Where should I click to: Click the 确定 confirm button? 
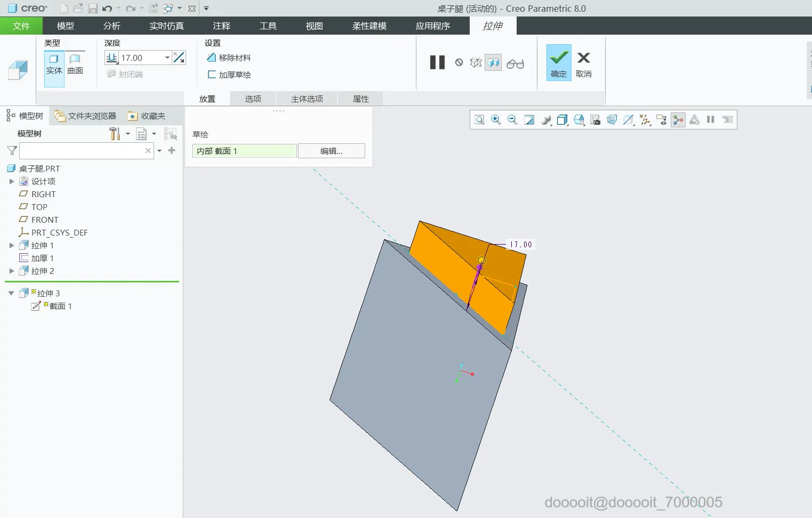[x=558, y=63]
